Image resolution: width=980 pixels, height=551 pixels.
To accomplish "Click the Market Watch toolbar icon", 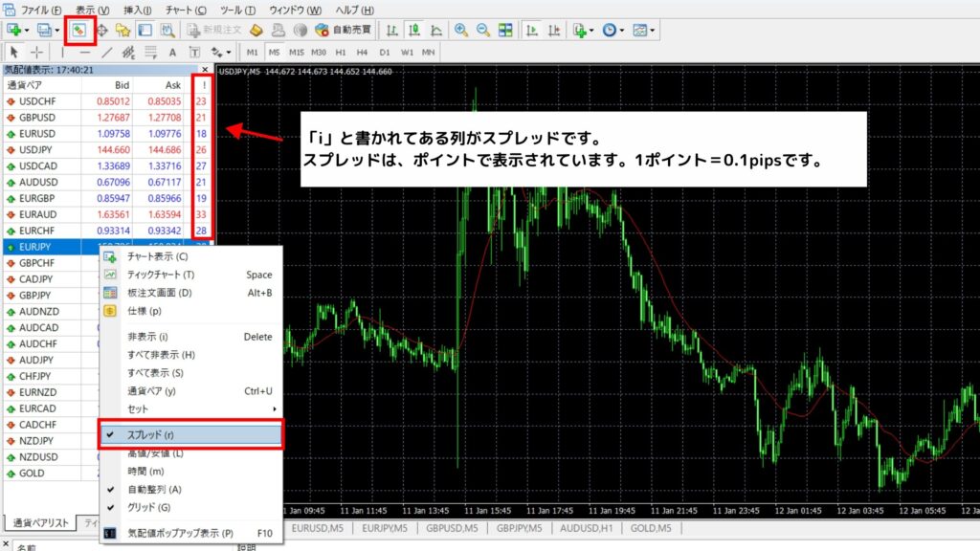I will 80,31.
